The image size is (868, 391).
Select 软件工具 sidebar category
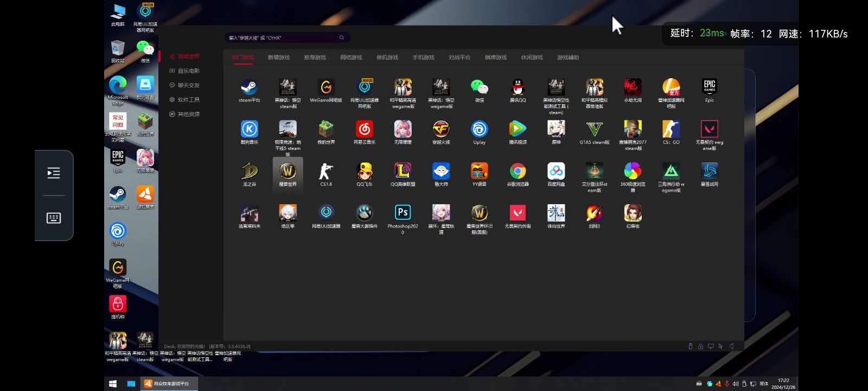(184, 100)
